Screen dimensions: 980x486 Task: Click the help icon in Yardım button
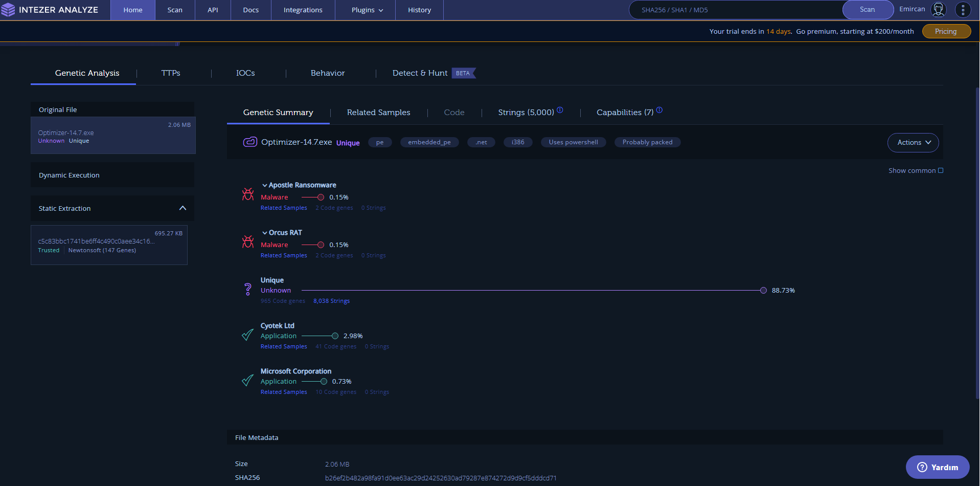coord(922,467)
